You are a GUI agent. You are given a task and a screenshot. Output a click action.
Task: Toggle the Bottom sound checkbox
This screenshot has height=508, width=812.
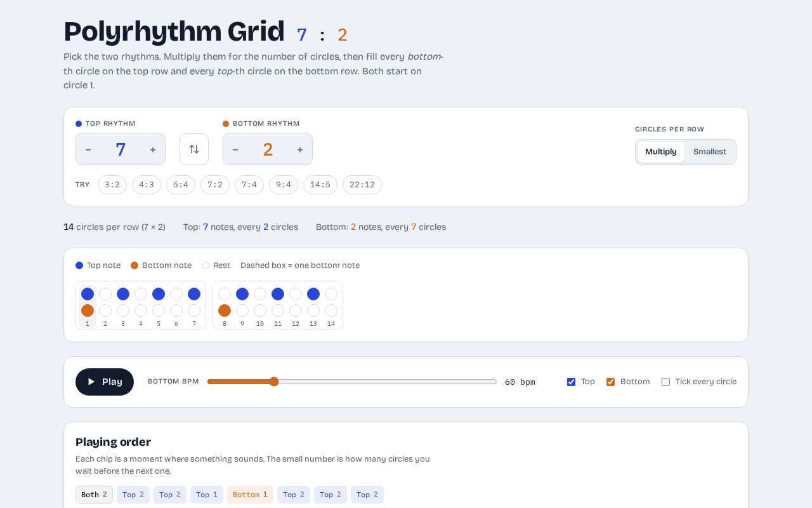coord(611,382)
